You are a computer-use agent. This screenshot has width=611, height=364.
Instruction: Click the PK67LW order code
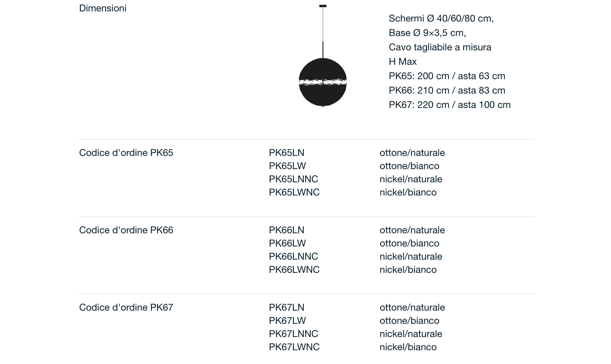(x=287, y=321)
